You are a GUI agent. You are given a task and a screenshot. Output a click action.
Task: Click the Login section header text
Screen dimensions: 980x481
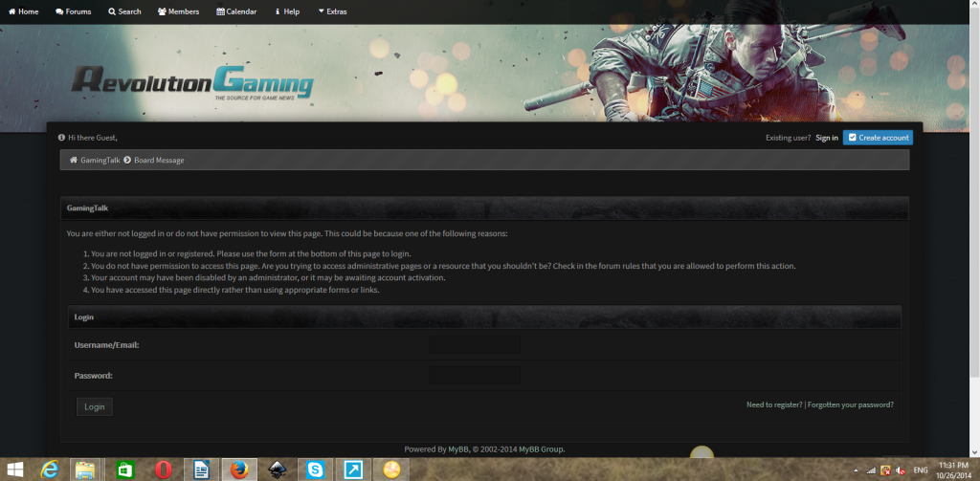point(84,317)
